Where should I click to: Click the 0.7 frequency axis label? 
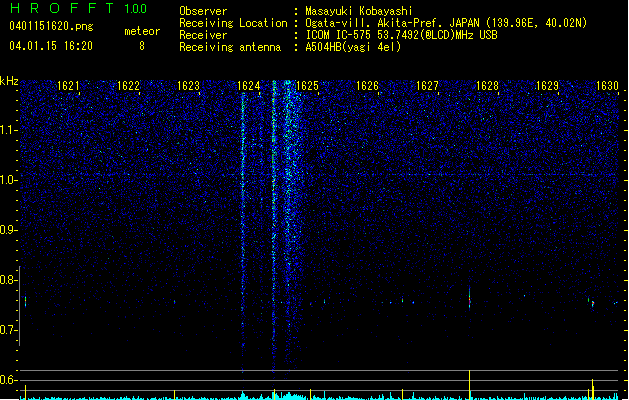pos(8,330)
